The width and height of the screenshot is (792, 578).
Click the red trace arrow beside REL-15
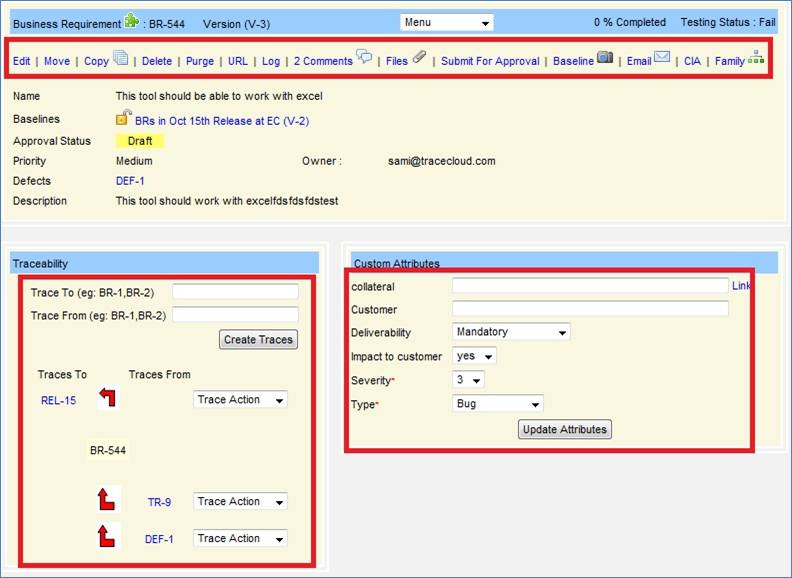coord(108,399)
